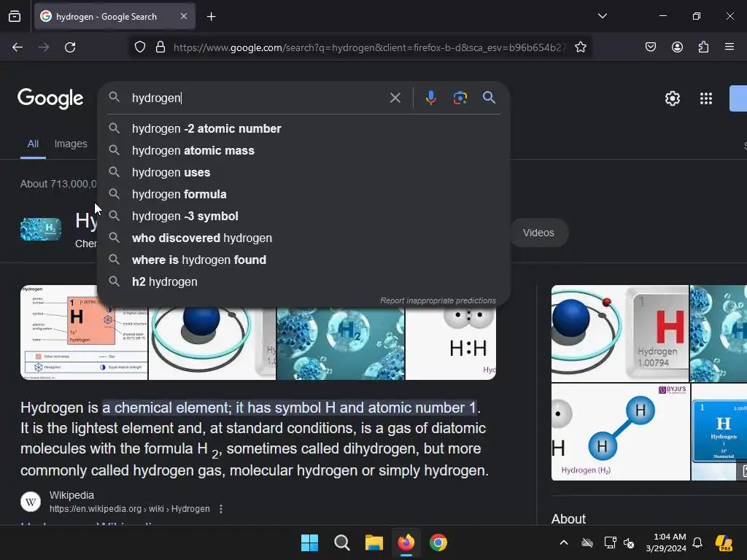Open blue H2 molecules bubbles image

(x=341, y=344)
